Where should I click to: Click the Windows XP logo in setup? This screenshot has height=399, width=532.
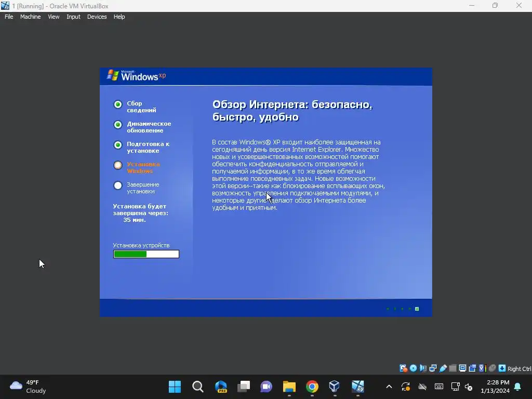(137, 76)
